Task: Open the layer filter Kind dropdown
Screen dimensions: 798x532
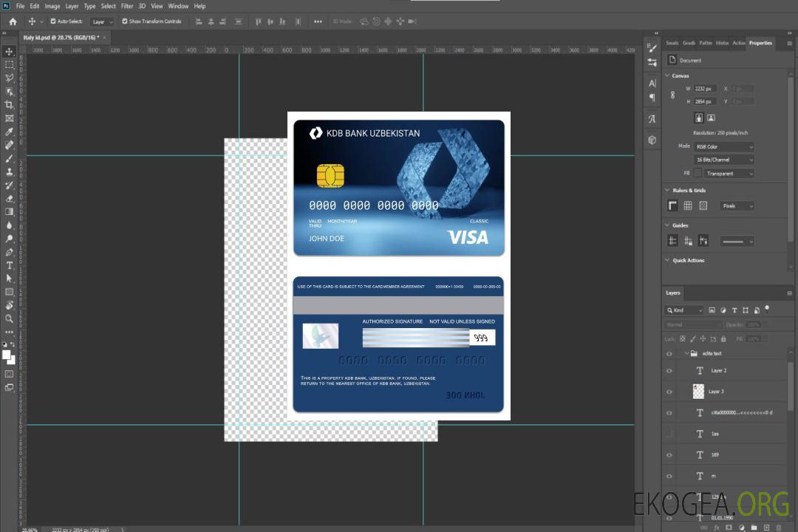Action: [684, 310]
